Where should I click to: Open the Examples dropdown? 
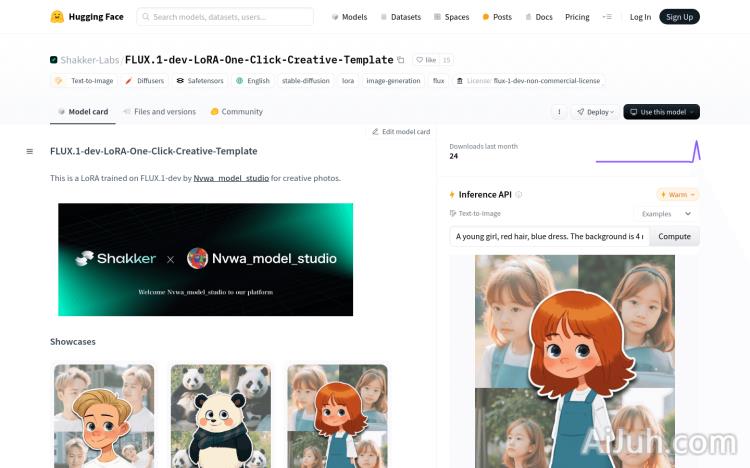666,214
